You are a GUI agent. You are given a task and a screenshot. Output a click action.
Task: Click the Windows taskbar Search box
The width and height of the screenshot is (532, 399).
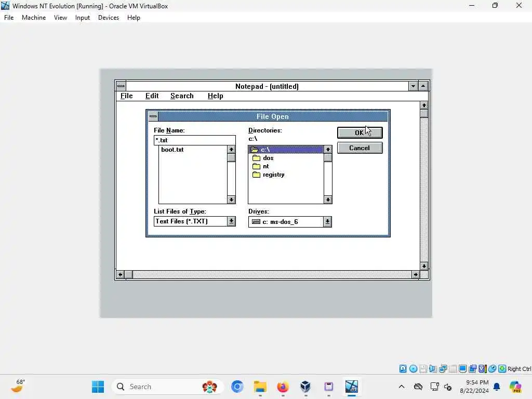pyautogui.click(x=167, y=387)
